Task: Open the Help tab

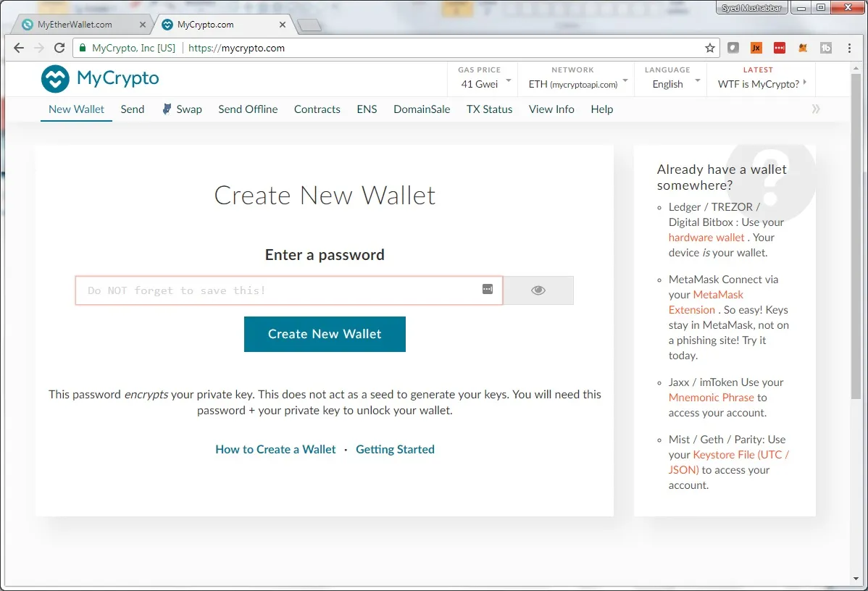Action: [x=602, y=109]
